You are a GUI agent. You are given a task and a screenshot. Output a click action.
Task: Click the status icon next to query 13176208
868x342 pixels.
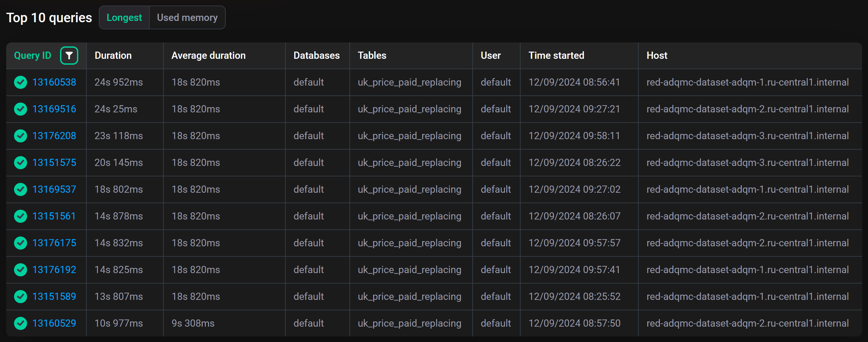20,136
